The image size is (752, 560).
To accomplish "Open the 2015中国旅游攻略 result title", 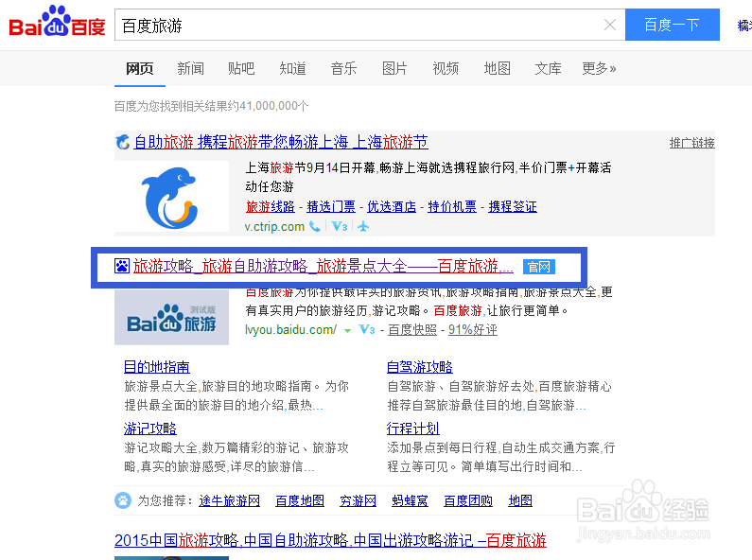I will [x=330, y=540].
